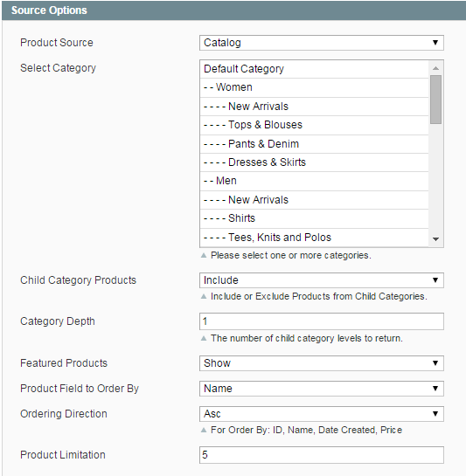This screenshot has height=476, width=466.
Task: Click the category list scrollbar thumb
Action: coord(435,100)
